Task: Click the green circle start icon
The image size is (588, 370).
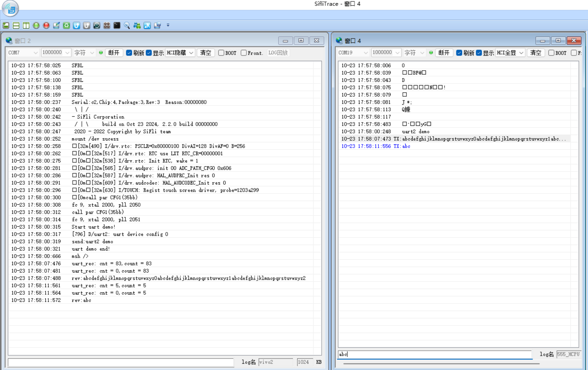Action: click(x=36, y=25)
